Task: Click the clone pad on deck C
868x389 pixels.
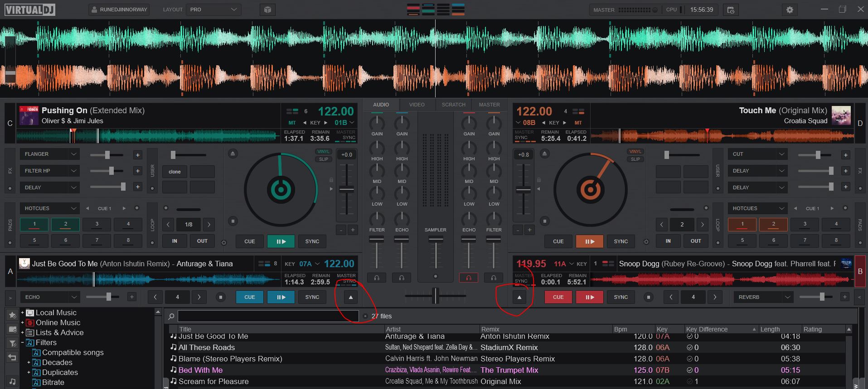Action: [x=175, y=172]
